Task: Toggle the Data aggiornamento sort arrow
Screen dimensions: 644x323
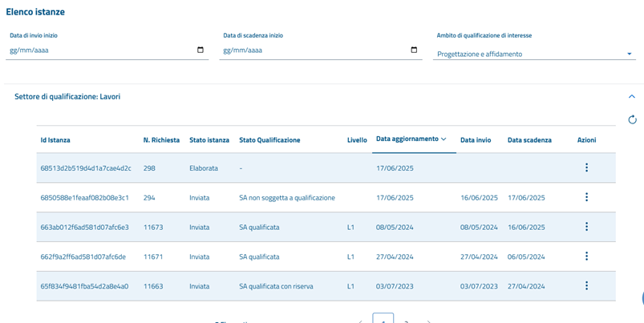Action: pyautogui.click(x=444, y=139)
